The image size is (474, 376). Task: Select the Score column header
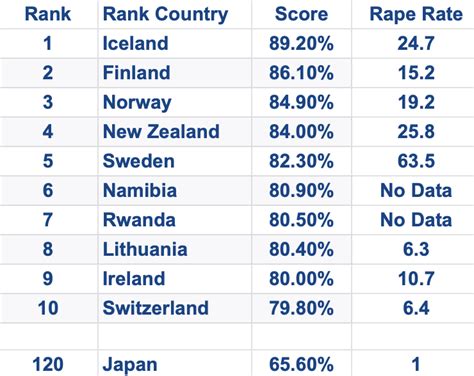click(x=301, y=14)
